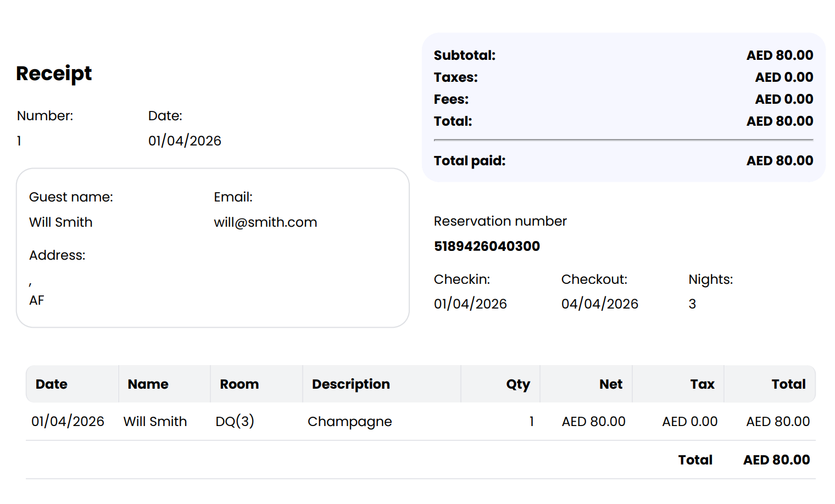Click the Description column header
This screenshot has height=504, width=835.
coord(351,384)
